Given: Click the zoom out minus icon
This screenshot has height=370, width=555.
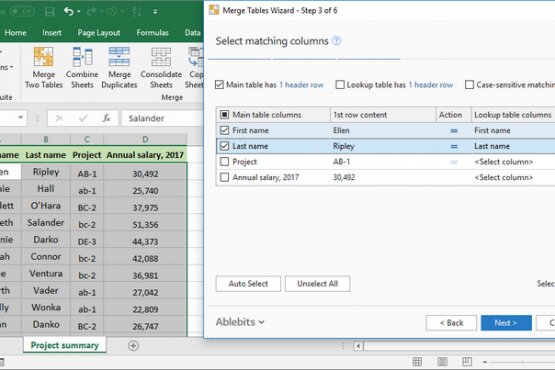Looking at the screenshot, I should click(x=485, y=362).
